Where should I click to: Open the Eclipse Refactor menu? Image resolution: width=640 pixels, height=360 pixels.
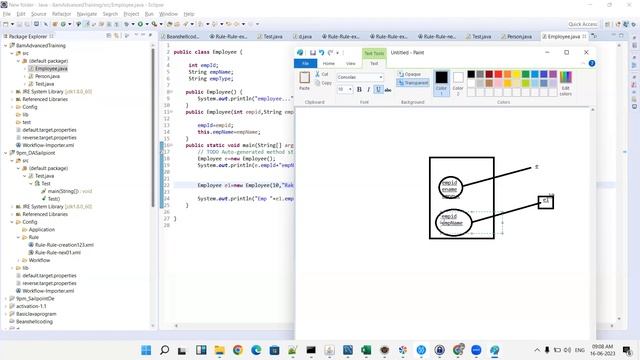(62, 14)
